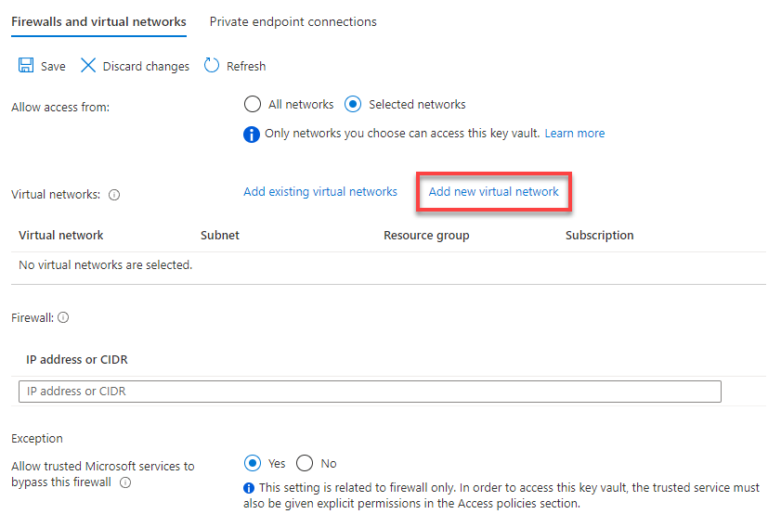This screenshot has height=527, width=768.
Task: Click the Subnet column header
Action: click(220, 236)
